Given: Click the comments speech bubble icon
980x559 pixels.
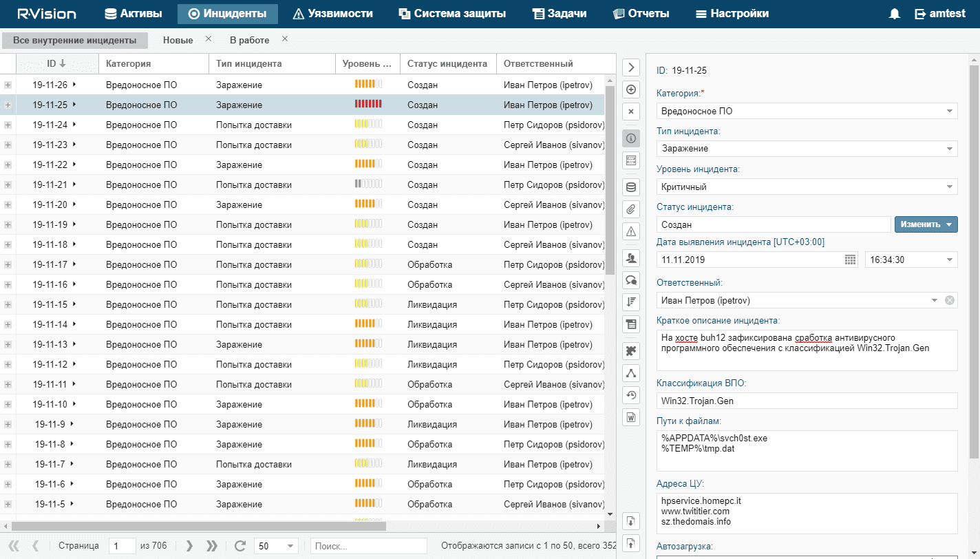Looking at the screenshot, I should [631, 279].
